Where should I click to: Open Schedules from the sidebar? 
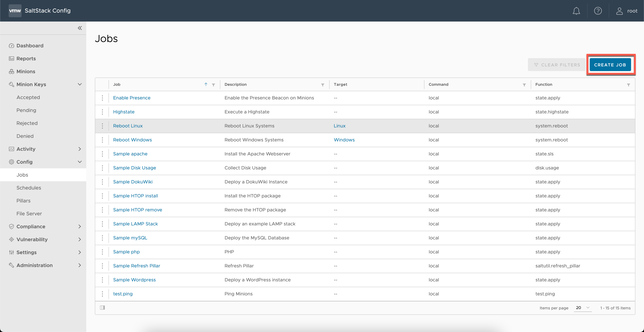(x=29, y=188)
